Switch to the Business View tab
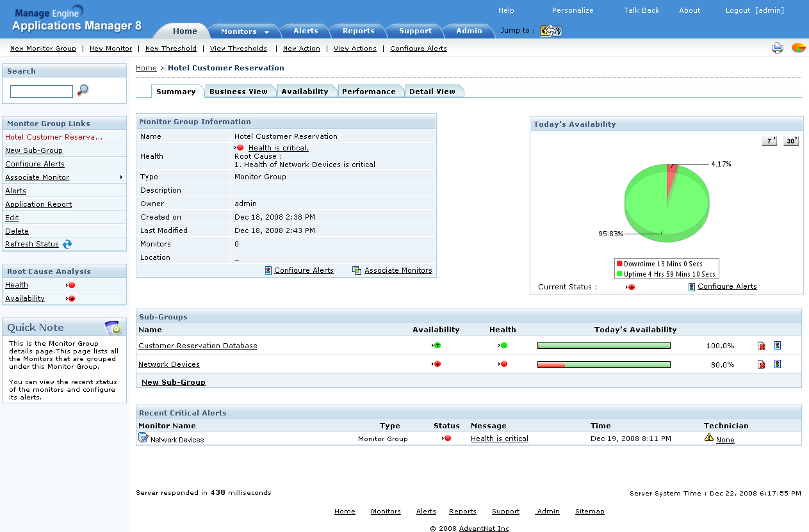This screenshot has height=532, width=809. 238,92
